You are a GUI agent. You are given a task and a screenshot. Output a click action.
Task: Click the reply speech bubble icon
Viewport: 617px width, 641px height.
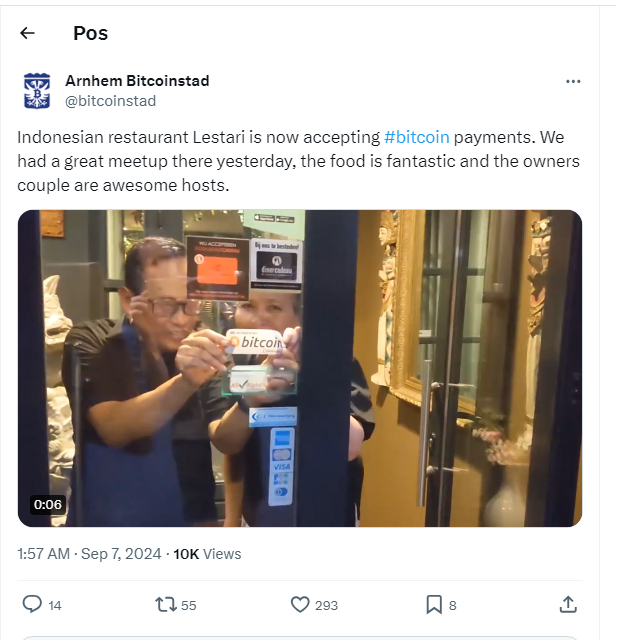tap(32, 604)
